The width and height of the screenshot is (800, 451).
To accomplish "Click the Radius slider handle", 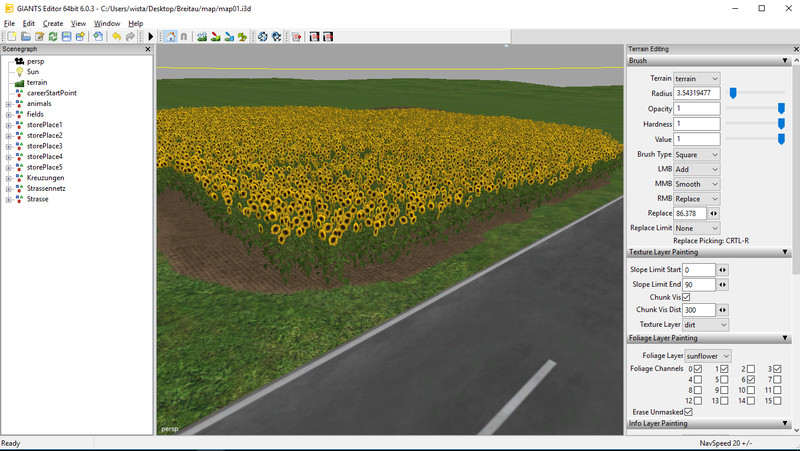I will (733, 93).
